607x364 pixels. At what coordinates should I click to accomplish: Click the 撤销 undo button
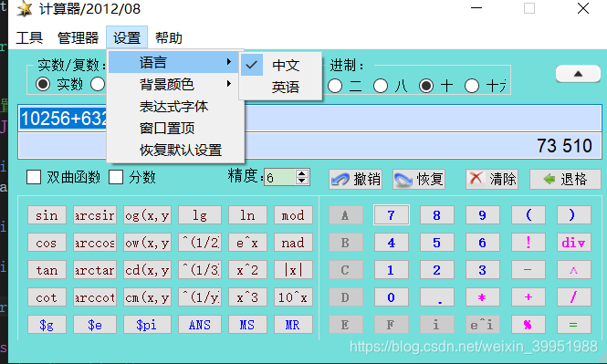(x=356, y=179)
